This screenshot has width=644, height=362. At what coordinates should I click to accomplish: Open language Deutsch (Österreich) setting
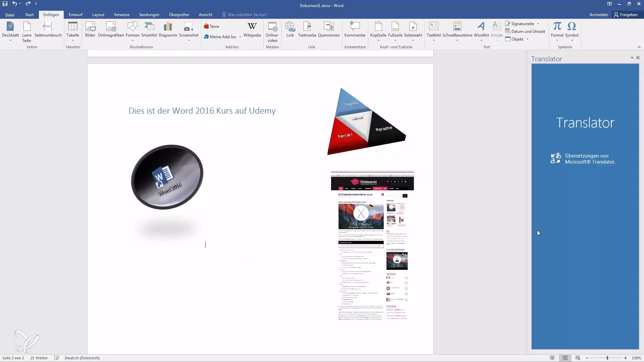coord(82,358)
